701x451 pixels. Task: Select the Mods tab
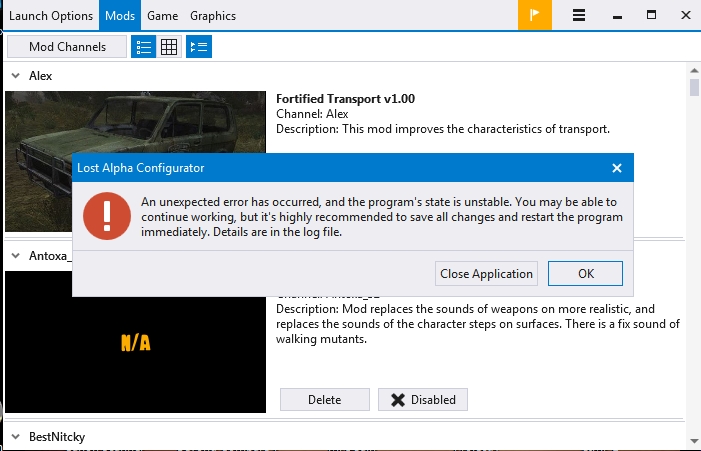(120, 16)
